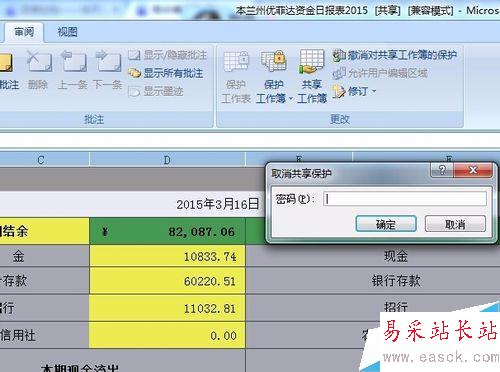Click 显示墨迹 in ribbon

156,91
